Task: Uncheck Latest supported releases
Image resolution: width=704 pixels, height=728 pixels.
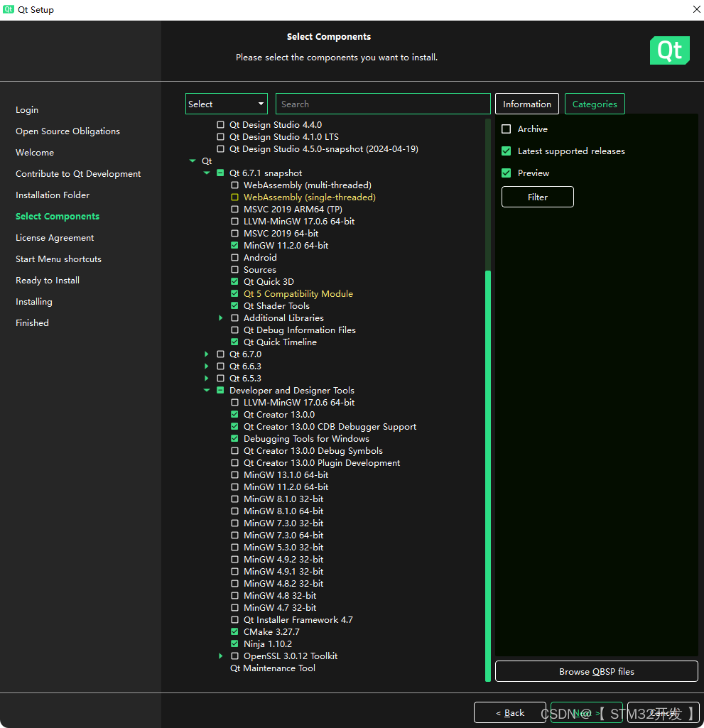Action: tap(507, 151)
